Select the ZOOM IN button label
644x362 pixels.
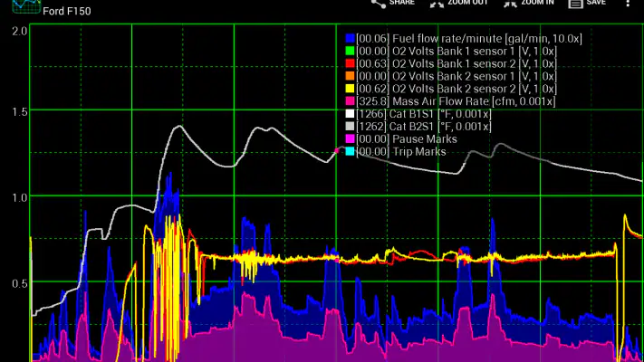(538, 3)
